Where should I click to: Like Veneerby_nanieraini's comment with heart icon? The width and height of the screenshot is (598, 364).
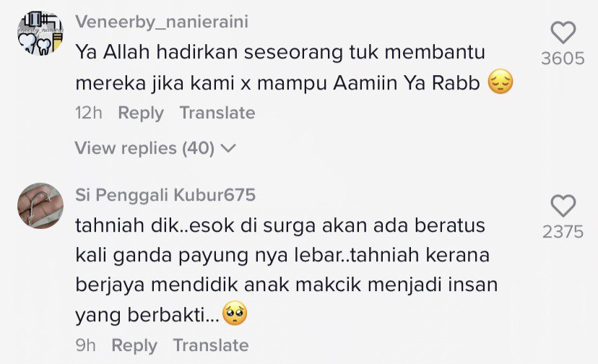(x=563, y=32)
